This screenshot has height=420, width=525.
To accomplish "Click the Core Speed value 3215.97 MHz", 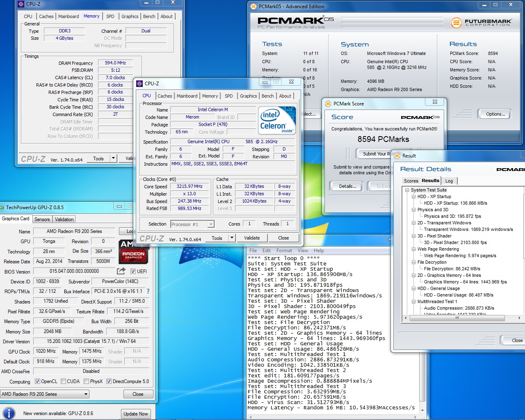I will click(x=189, y=186).
